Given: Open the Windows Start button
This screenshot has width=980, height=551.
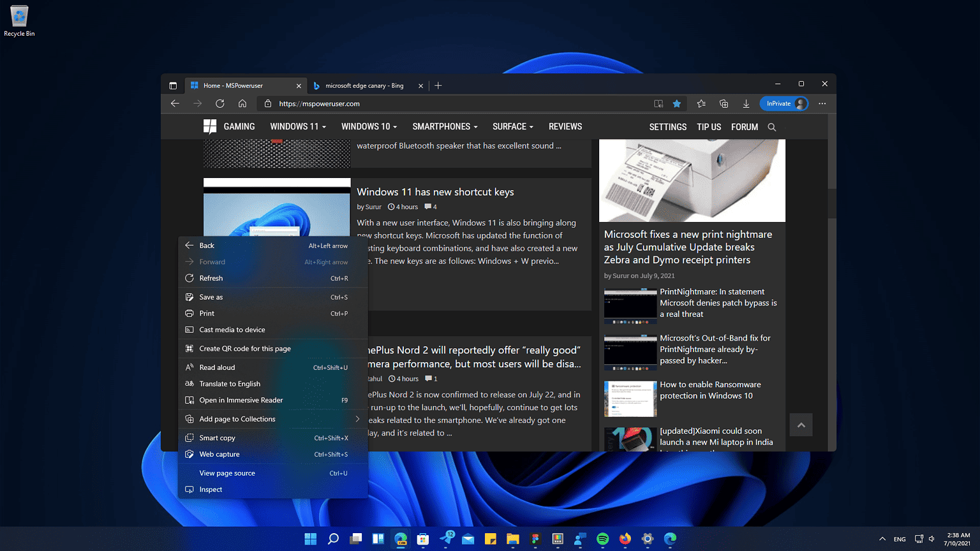Looking at the screenshot, I should click(x=311, y=539).
